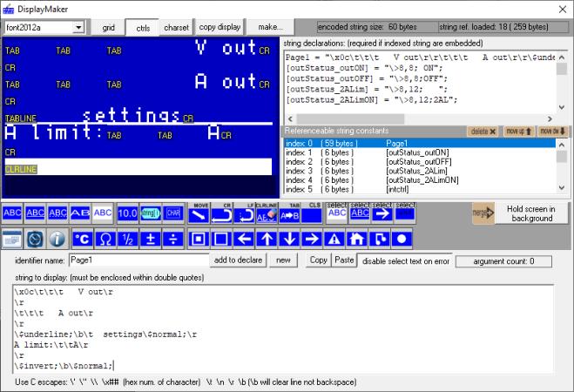This screenshot has width=574, height=392.
Task: Insert the wide AB text style
Action: click(x=80, y=213)
